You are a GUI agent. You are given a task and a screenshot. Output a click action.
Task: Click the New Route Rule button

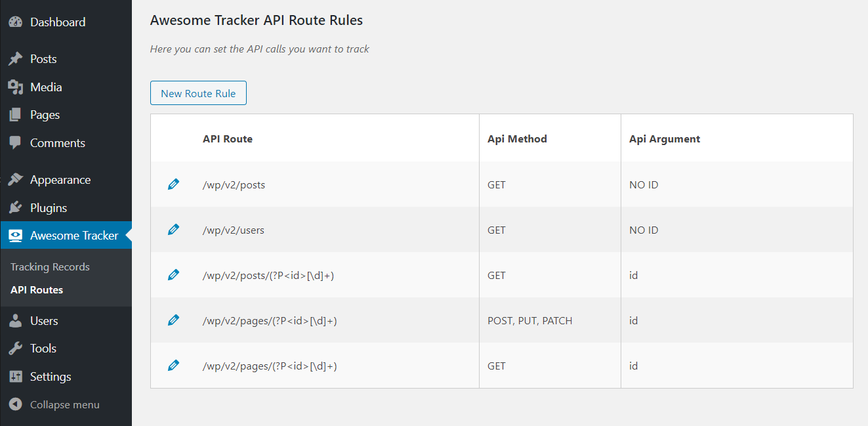pyautogui.click(x=198, y=93)
